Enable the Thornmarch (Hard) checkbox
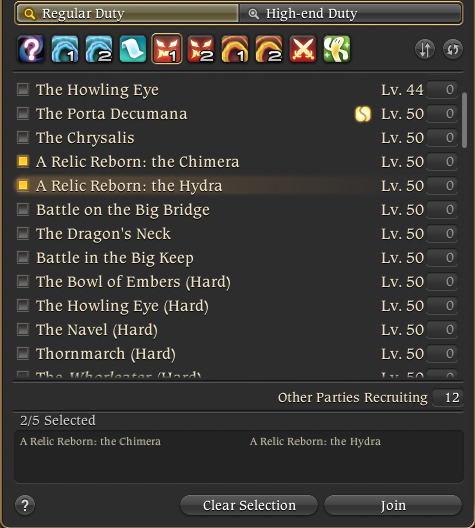Image resolution: width=475 pixels, height=528 pixels. click(x=23, y=353)
